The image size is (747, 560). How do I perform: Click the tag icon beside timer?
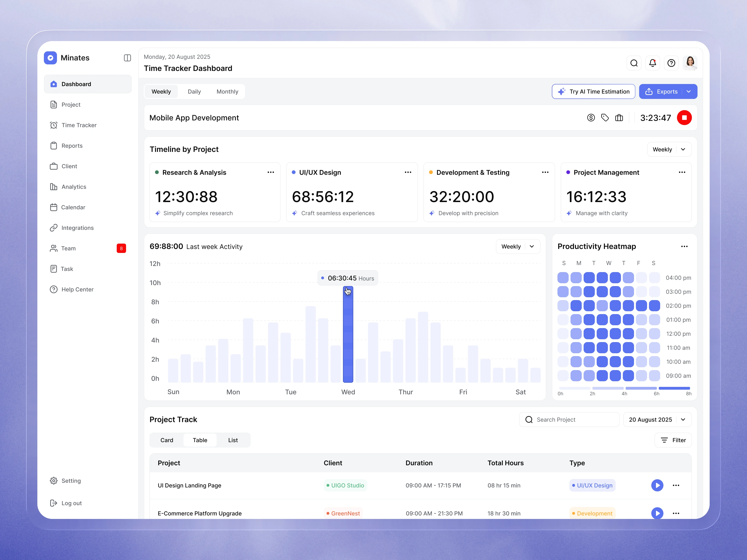[605, 118]
